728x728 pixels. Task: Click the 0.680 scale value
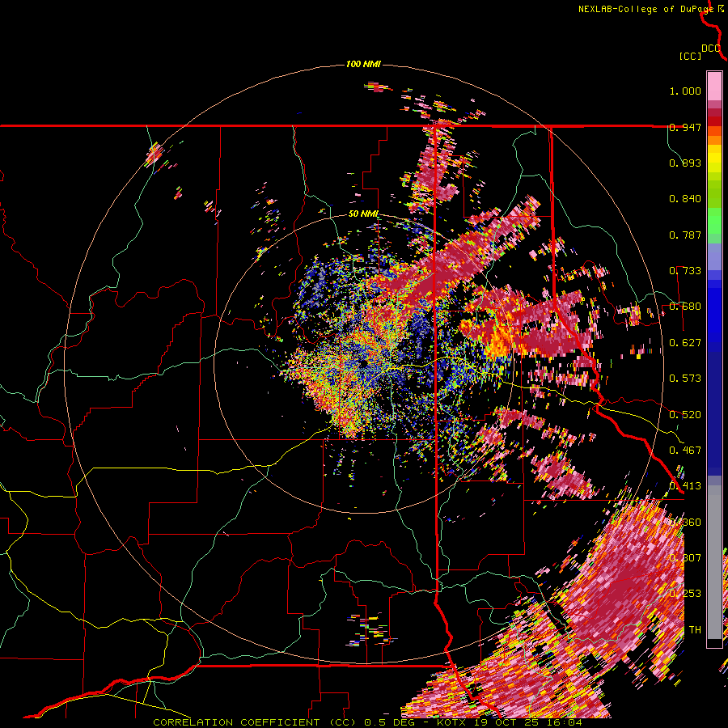[x=685, y=307]
